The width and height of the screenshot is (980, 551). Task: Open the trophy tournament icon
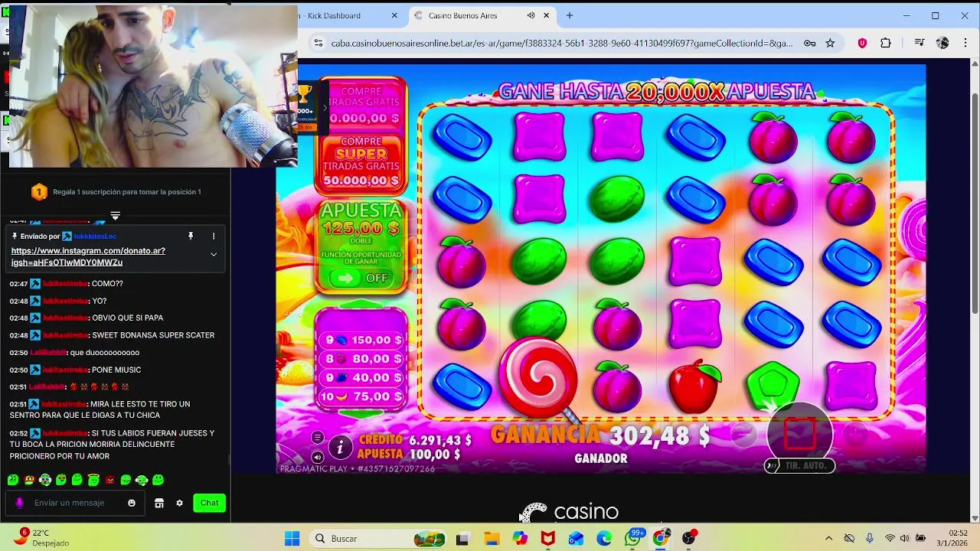305,95
